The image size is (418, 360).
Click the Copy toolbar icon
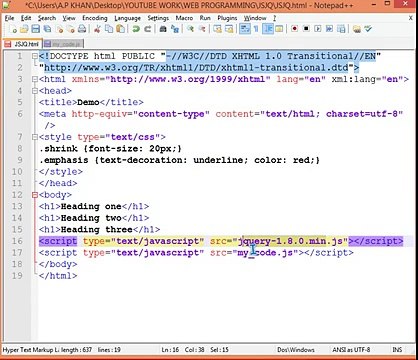coord(109,29)
